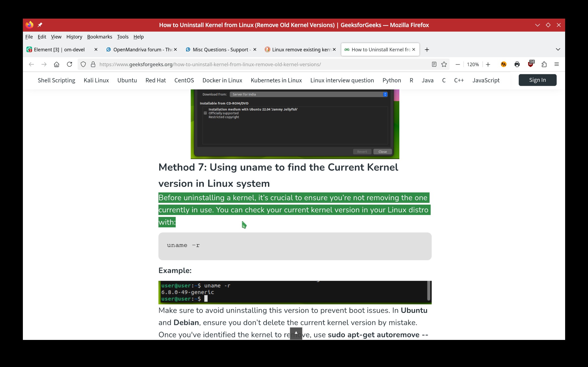Click the forward navigation arrow
Screen dimensions: 588x367
44,64
